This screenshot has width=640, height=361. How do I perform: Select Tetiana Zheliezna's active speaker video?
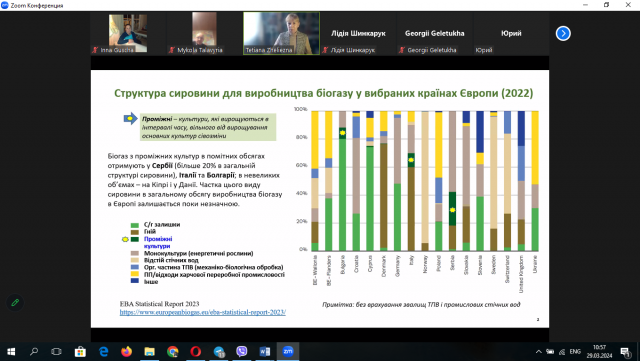coord(281,33)
